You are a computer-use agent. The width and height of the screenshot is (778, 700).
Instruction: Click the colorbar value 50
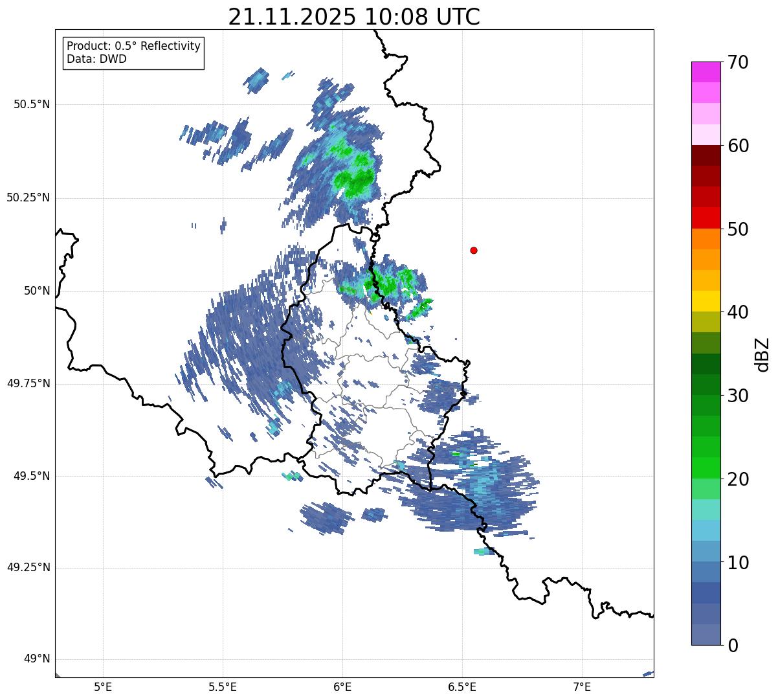point(738,229)
